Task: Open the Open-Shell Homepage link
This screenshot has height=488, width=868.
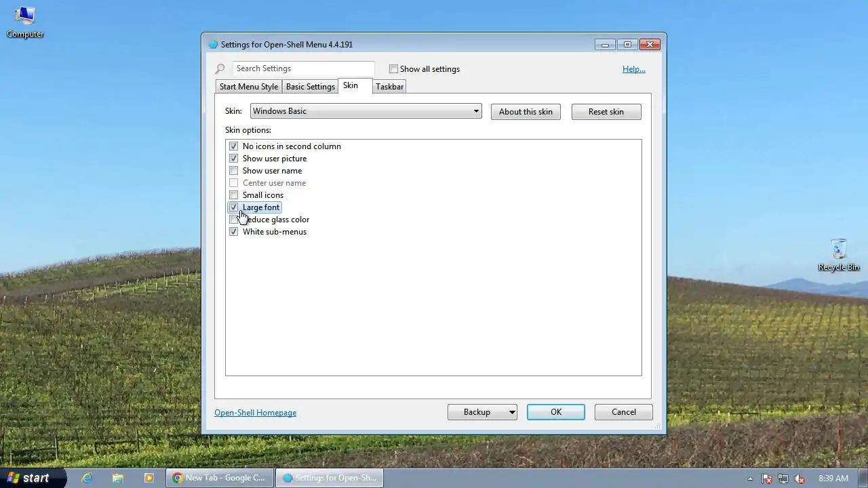Action: (x=255, y=413)
